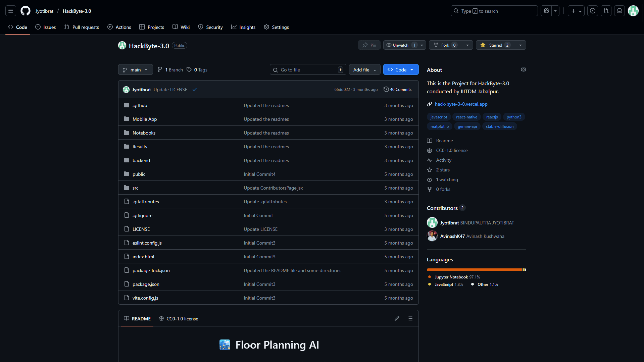Open the Copilot chat icon
Screen dimensions: 644x362
point(546,11)
